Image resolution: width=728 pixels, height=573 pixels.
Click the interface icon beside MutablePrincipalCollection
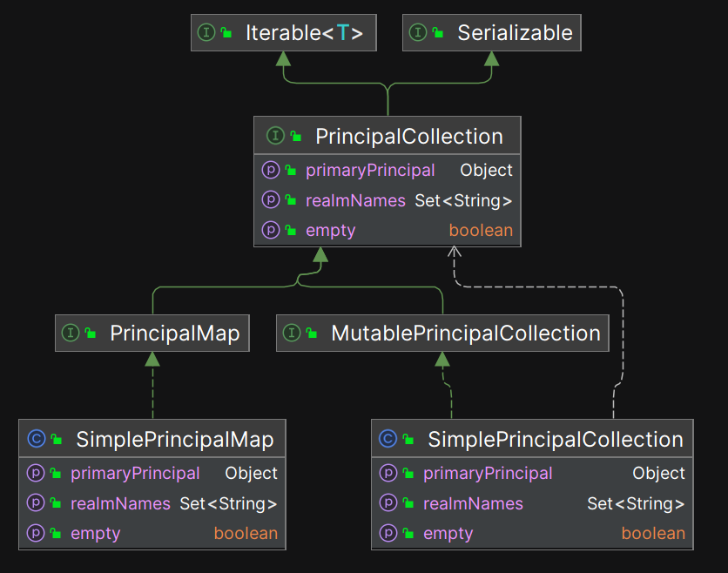(x=292, y=333)
